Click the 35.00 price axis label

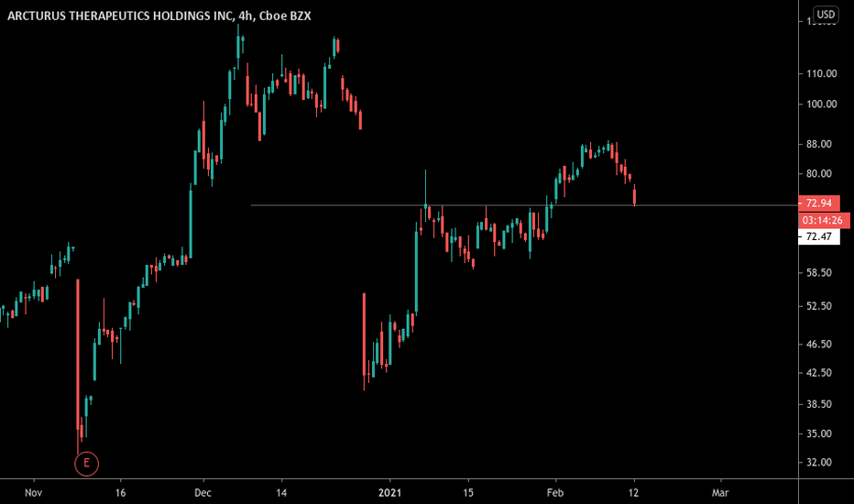click(x=818, y=433)
